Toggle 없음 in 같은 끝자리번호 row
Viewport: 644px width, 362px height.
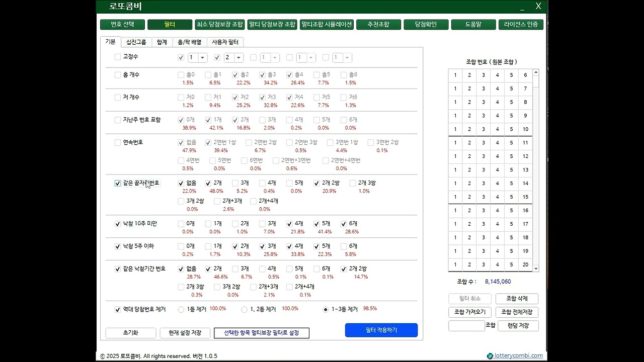(x=181, y=184)
